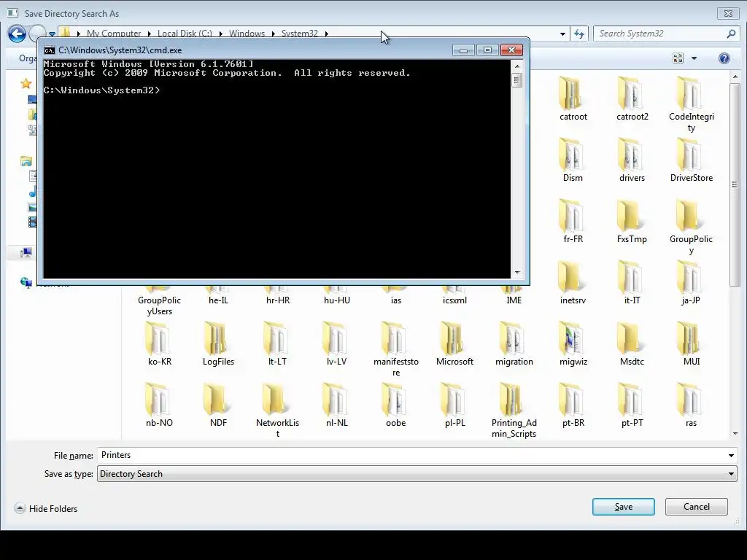This screenshot has width=747, height=560.
Task: Select the LogFiles folder
Action: coord(218,344)
